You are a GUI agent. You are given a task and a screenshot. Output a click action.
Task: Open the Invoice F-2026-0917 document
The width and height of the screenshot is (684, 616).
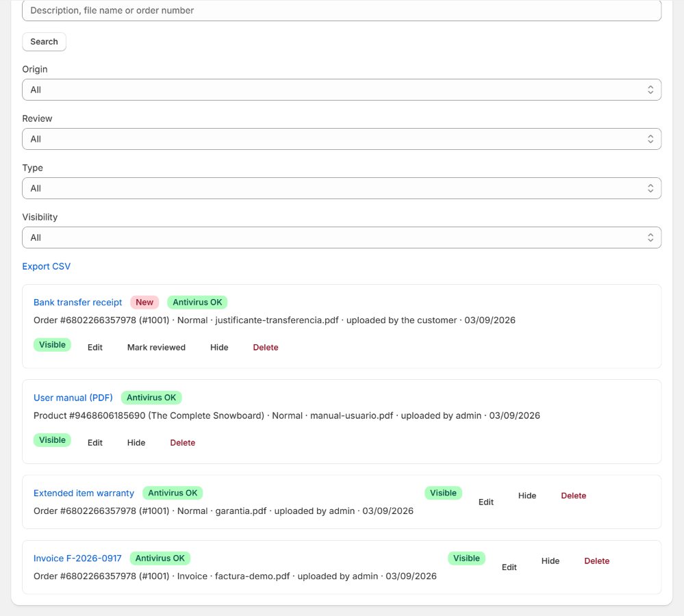77,559
